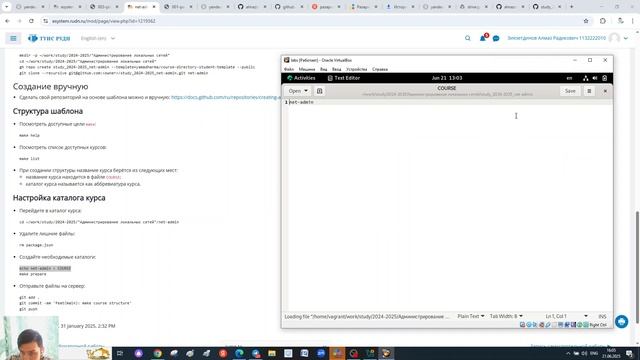Open the Ln 1, Col 1 position dropdown

tap(567, 316)
